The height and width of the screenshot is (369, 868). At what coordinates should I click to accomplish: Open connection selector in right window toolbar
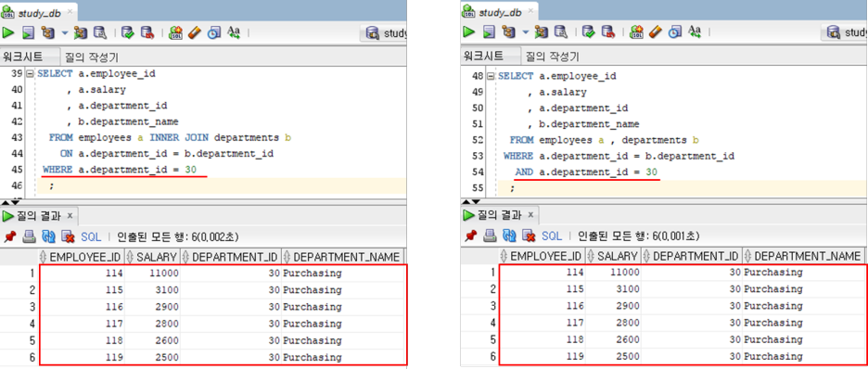(x=845, y=32)
